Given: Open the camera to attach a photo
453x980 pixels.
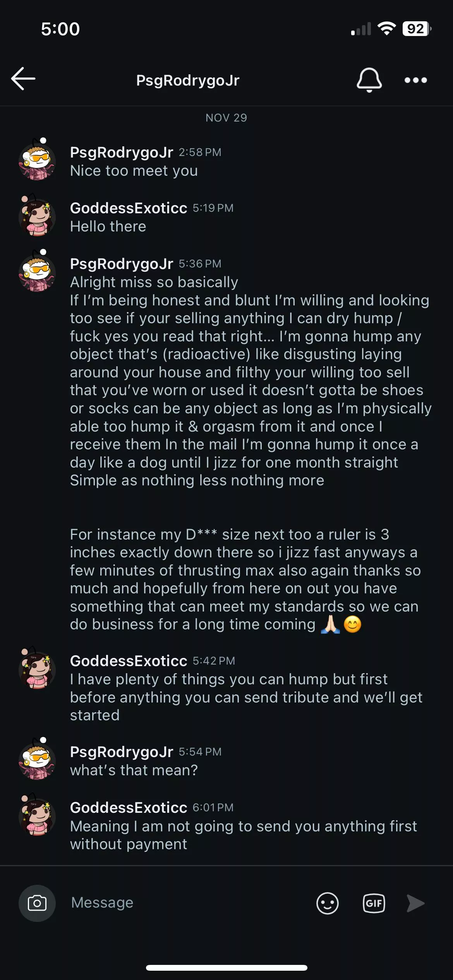Looking at the screenshot, I should [37, 903].
